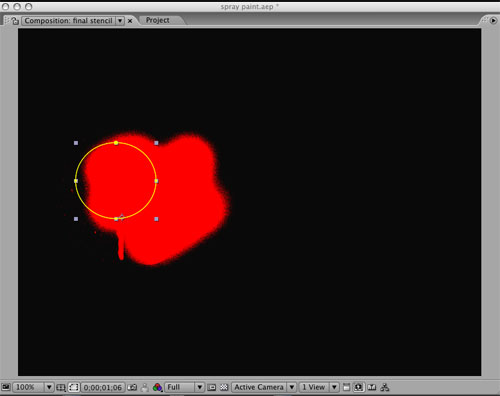
Task: Toggle the transparency grid checkerboard
Action: (x=224, y=387)
